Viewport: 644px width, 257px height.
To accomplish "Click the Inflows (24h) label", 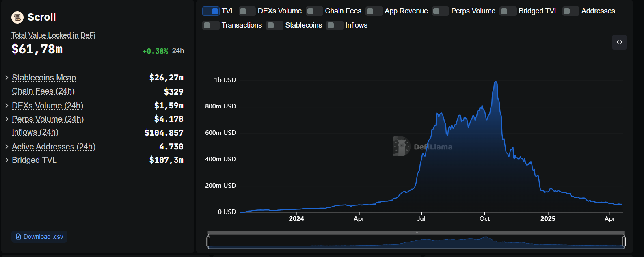I will click(35, 132).
